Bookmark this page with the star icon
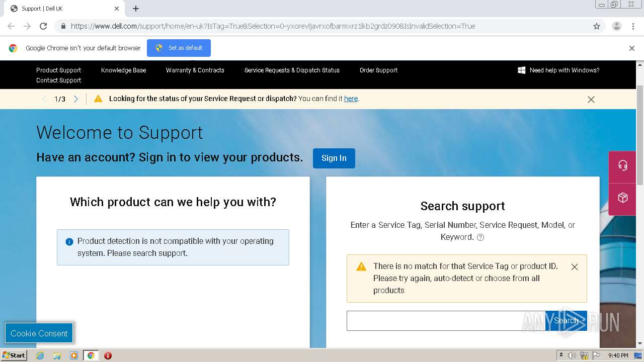644x362 pixels. (597, 26)
